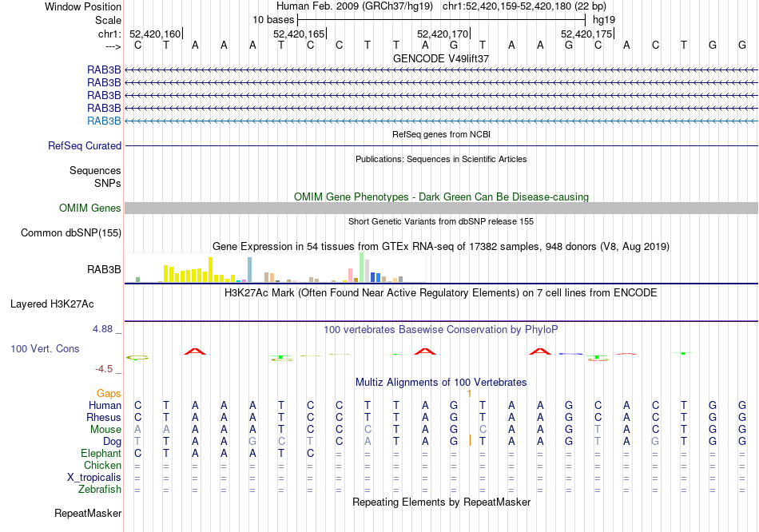Viewport: 759px width, 532px height.
Task: Click the hg19 label beside the scale bar
Action: (x=604, y=20)
